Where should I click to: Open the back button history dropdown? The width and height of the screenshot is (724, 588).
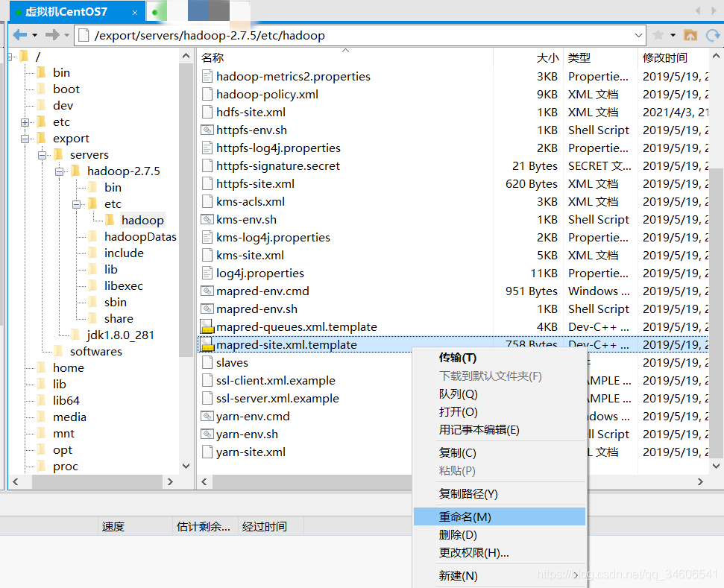(34, 35)
